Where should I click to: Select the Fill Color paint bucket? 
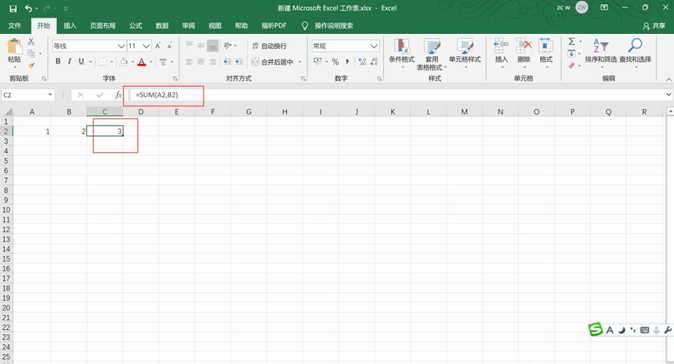click(124, 62)
